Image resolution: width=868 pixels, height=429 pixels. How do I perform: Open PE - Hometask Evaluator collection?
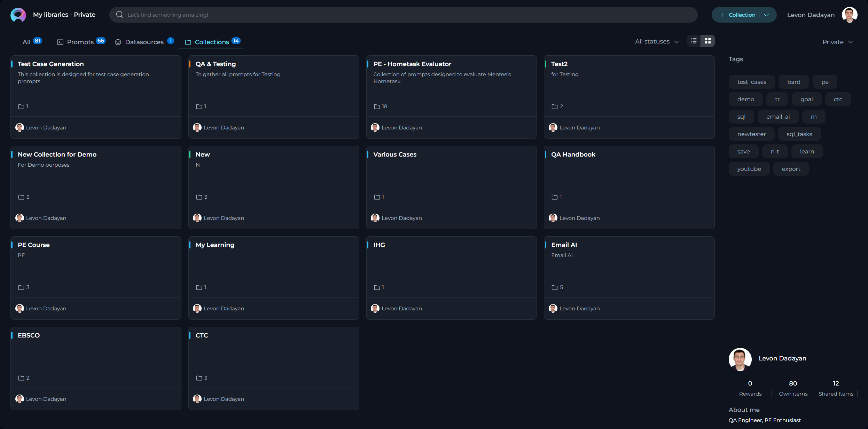(412, 64)
